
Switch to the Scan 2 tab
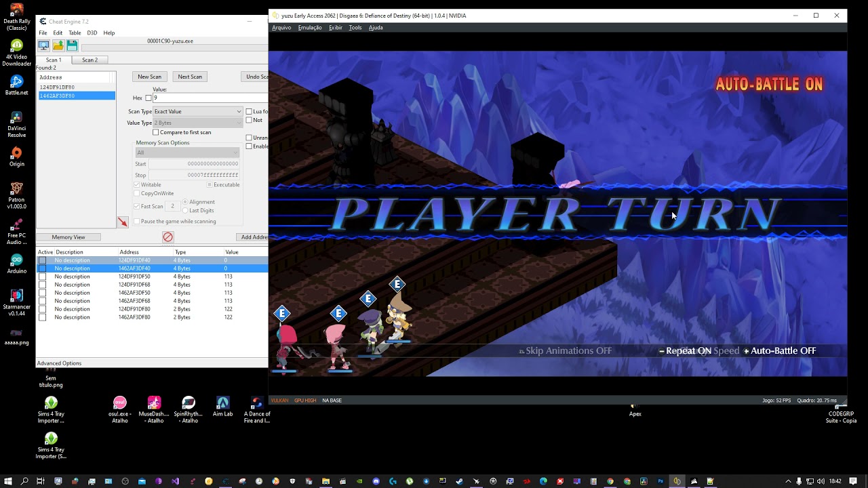(x=90, y=60)
